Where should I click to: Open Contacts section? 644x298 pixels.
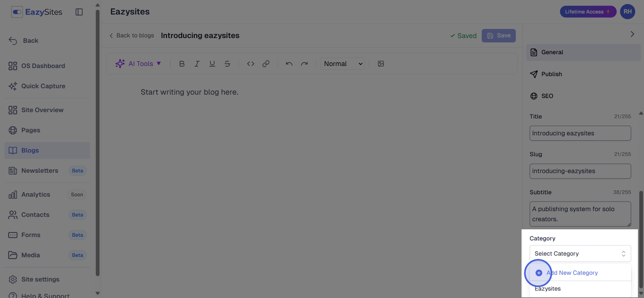click(x=47, y=215)
